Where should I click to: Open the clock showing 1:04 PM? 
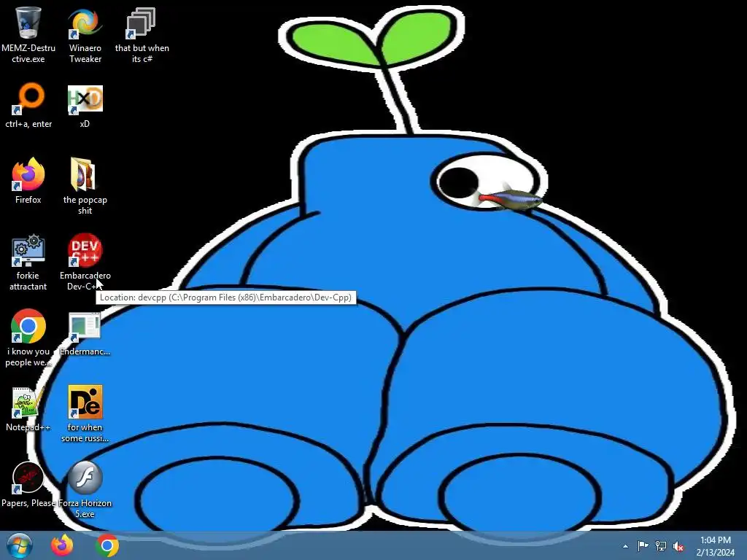(715, 546)
